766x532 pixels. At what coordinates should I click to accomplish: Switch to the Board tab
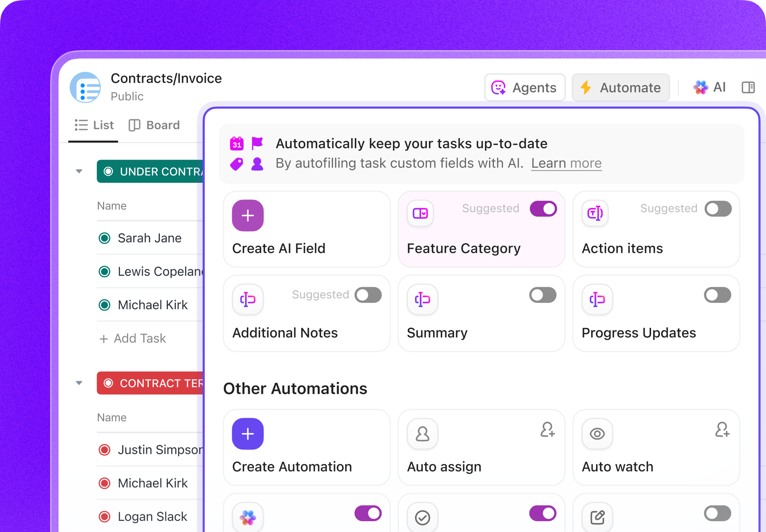[x=154, y=125]
